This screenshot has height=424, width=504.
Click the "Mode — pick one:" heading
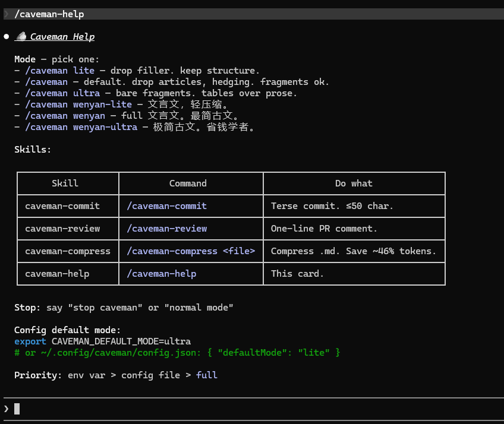click(x=57, y=59)
